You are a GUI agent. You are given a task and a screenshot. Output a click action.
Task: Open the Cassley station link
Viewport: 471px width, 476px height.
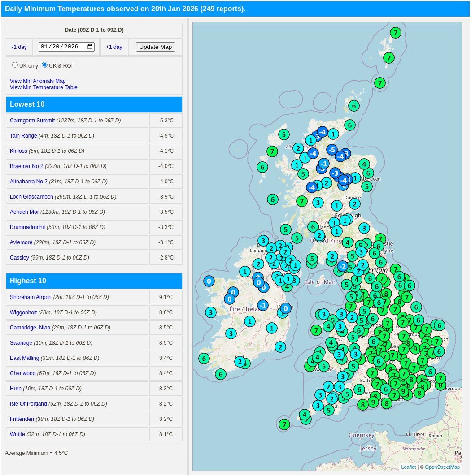[x=19, y=257]
